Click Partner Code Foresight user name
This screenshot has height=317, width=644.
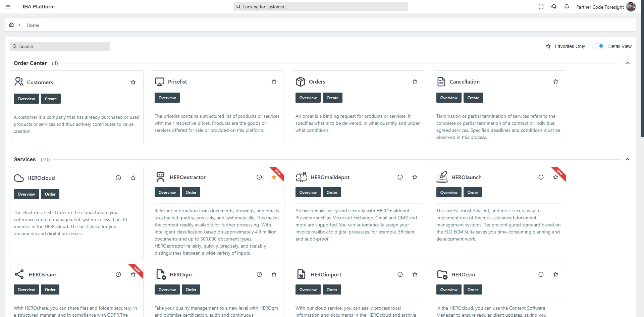click(600, 7)
